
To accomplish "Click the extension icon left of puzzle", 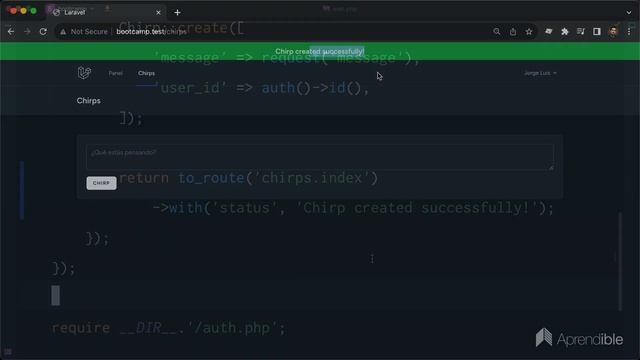I will [549, 31].
